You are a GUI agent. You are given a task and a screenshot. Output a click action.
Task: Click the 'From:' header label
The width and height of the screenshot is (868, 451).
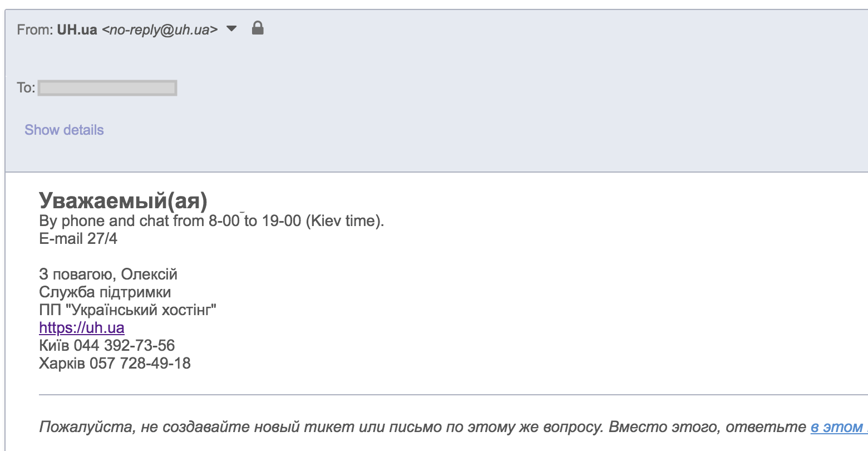35,30
